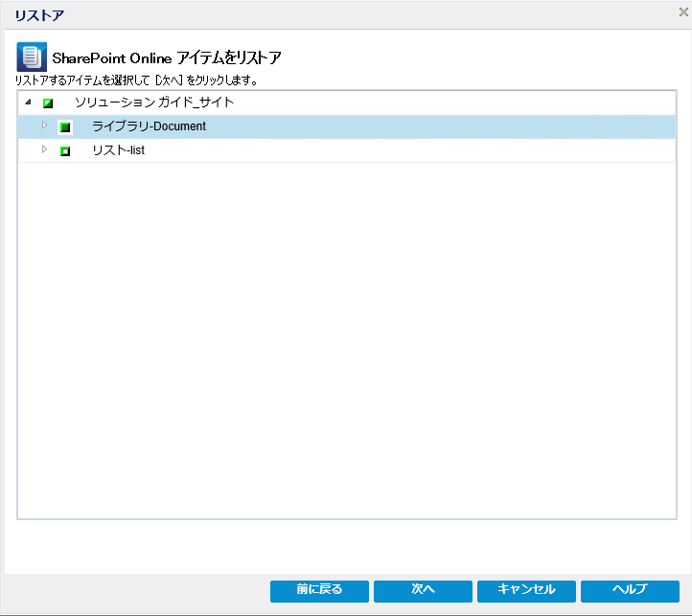The height and width of the screenshot is (616, 692).
Task: Toggle the ライブラリ-Document selection checkbox
Action: pyautogui.click(x=65, y=127)
